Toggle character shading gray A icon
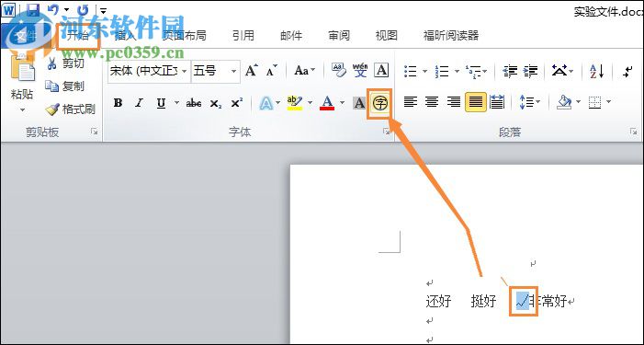The height and width of the screenshot is (345, 644). pyautogui.click(x=359, y=103)
